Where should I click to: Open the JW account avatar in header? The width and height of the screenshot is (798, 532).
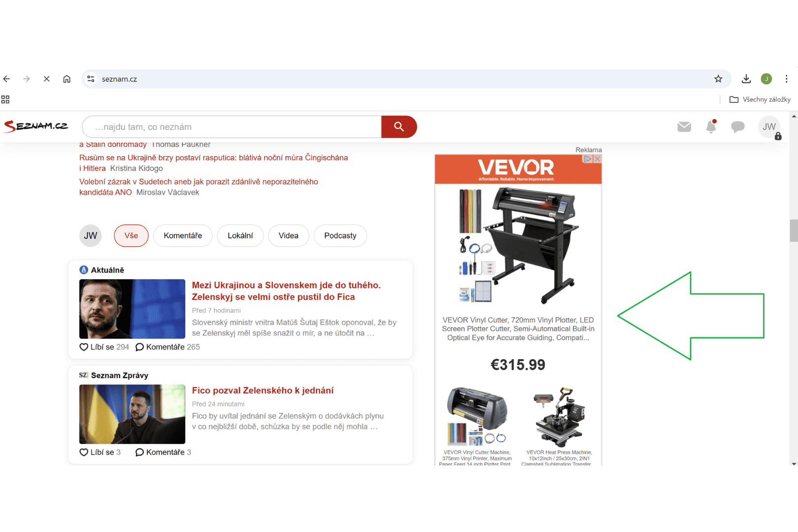coord(769,127)
